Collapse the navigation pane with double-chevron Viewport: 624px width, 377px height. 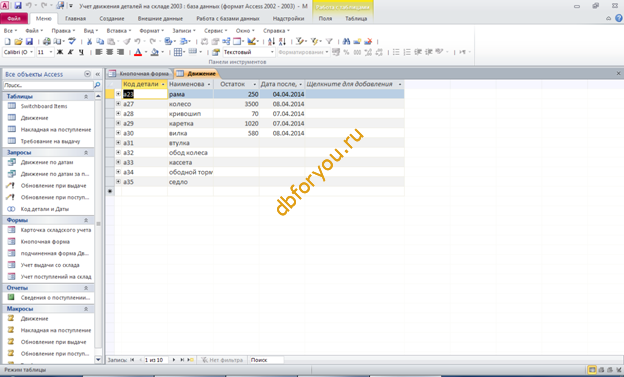tap(98, 74)
